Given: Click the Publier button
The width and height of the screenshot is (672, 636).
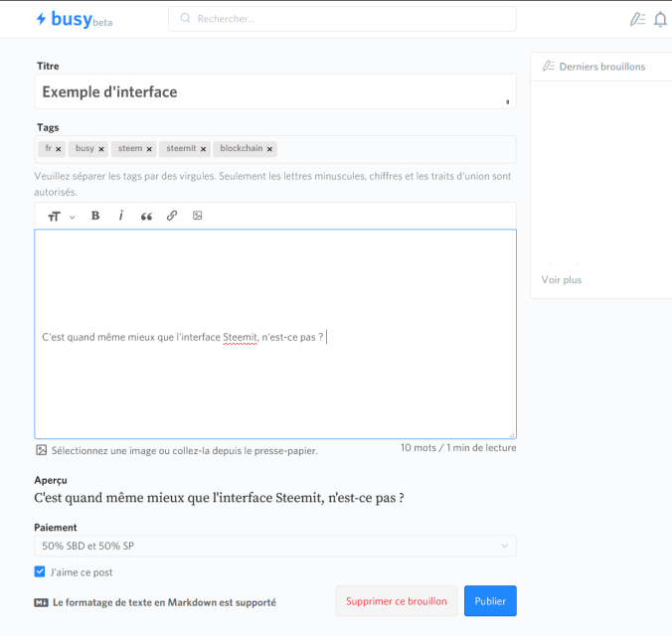Looking at the screenshot, I should tap(490, 601).
